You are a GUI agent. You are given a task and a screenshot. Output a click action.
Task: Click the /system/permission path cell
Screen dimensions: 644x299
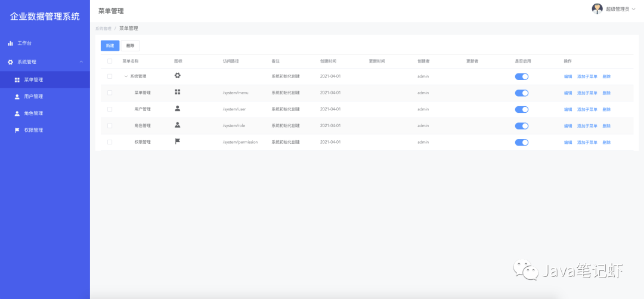pyautogui.click(x=240, y=142)
